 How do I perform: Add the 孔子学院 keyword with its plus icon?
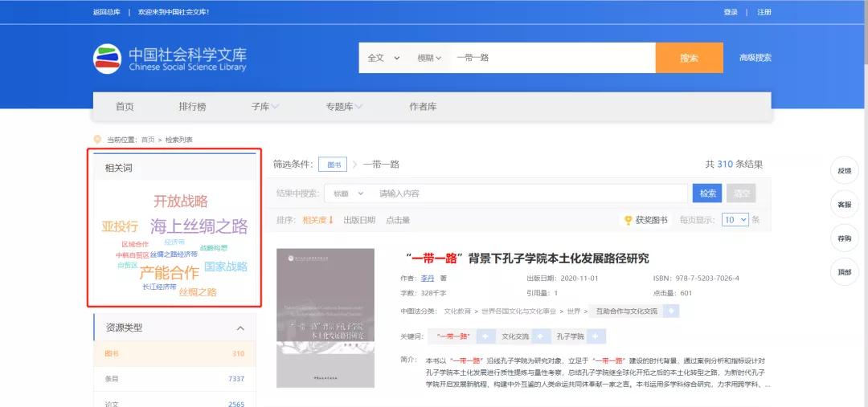point(596,336)
